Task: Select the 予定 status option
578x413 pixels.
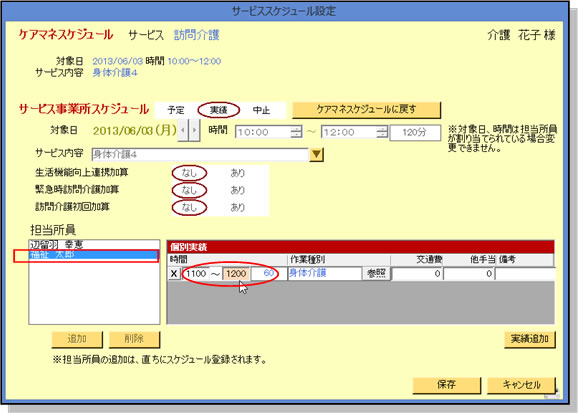Action: point(176,110)
